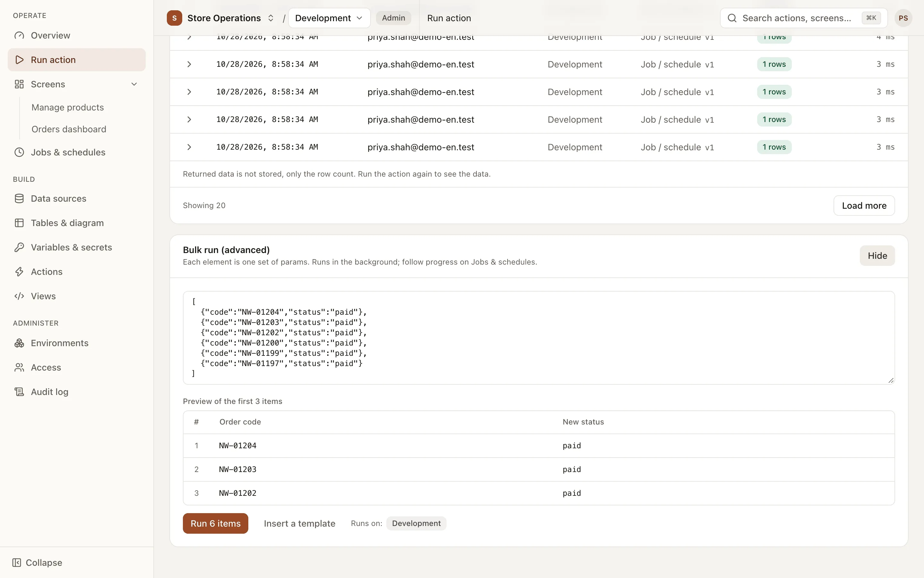Image resolution: width=924 pixels, height=578 pixels.
Task: Click the Screens grid icon
Action: pos(19,84)
